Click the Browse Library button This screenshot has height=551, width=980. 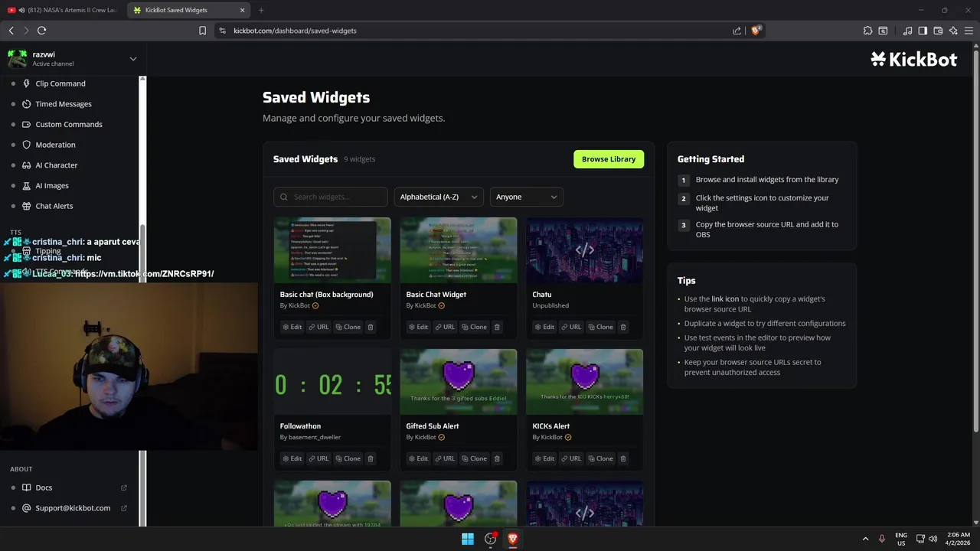pos(609,159)
